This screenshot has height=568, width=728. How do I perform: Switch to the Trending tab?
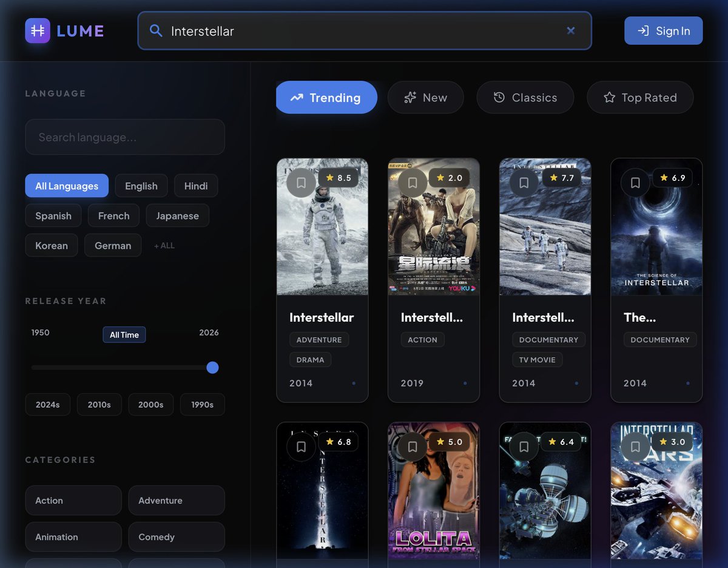(x=326, y=97)
